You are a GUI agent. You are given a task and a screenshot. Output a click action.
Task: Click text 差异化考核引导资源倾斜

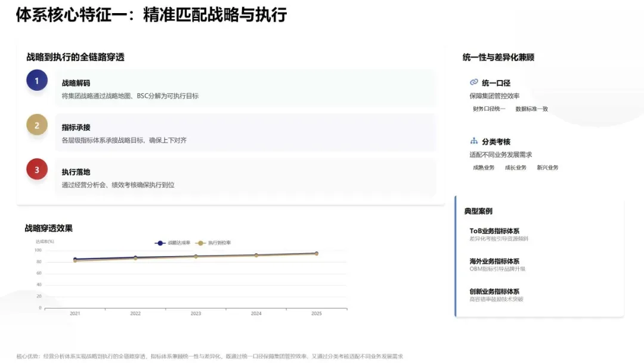click(499, 239)
